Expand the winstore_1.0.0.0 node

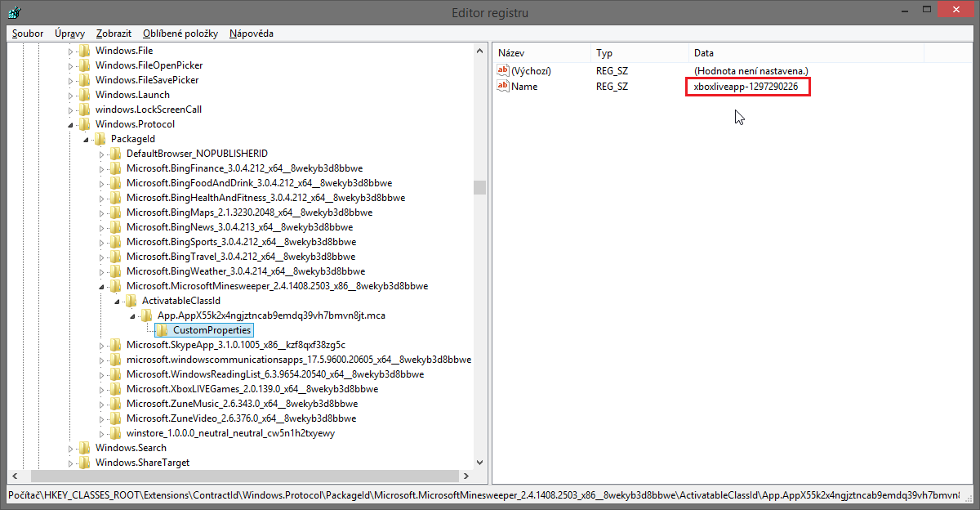(x=102, y=433)
